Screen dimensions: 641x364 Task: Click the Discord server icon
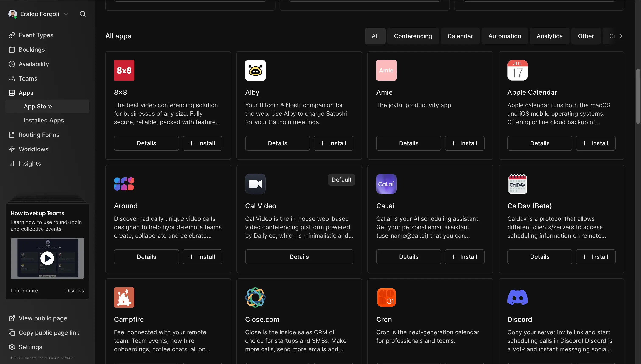tap(518, 297)
